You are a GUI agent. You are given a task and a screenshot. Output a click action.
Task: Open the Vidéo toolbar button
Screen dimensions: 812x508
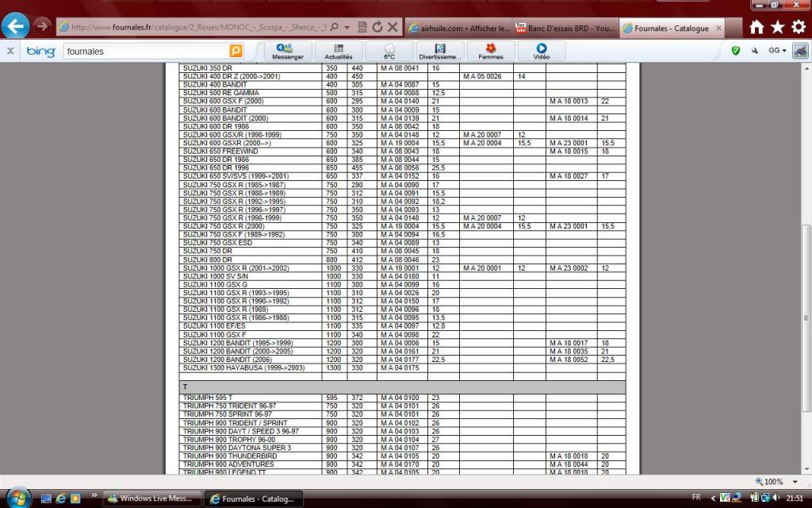click(x=541, y=52)
